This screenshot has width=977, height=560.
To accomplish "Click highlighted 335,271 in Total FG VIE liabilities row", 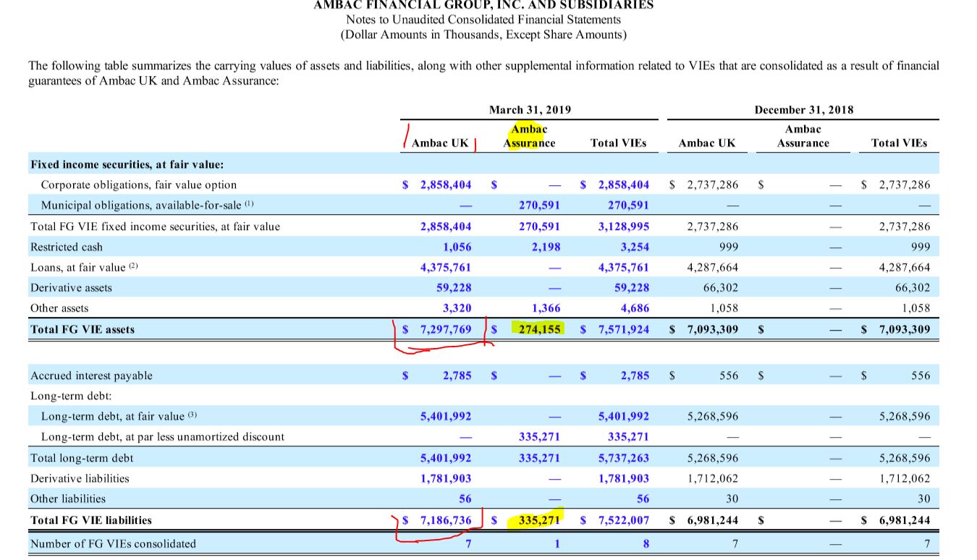I will coord(540,519).
